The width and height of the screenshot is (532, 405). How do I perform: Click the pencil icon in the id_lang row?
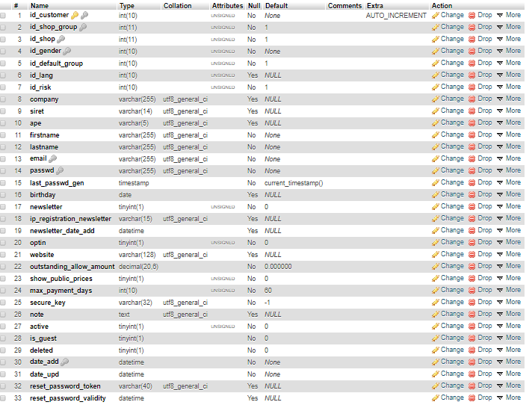pos(436,75)
